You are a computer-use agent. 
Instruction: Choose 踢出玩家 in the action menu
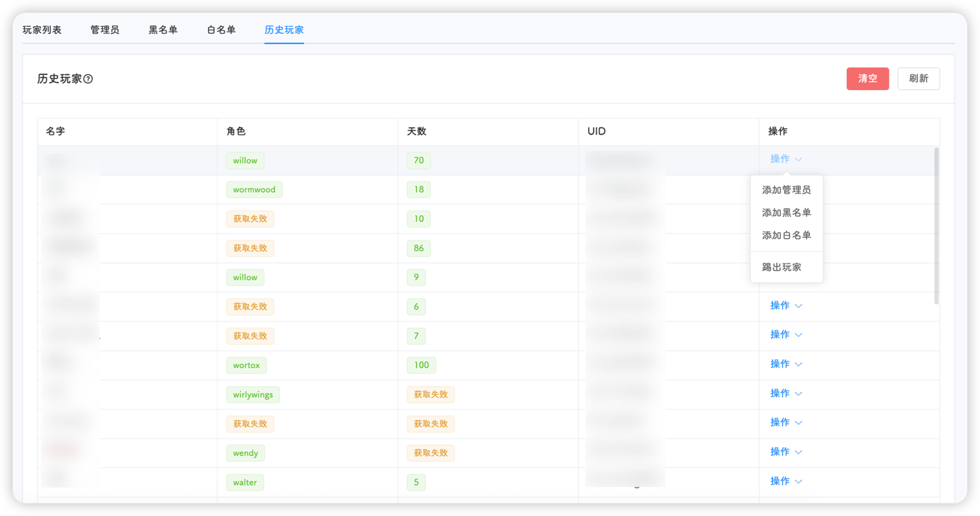point(782,267)
